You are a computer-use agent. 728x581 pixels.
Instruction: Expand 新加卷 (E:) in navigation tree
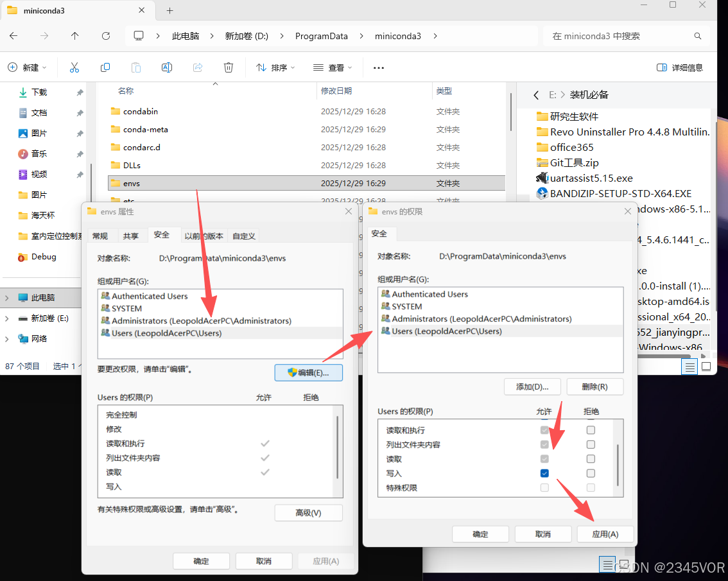pos(7,318)
